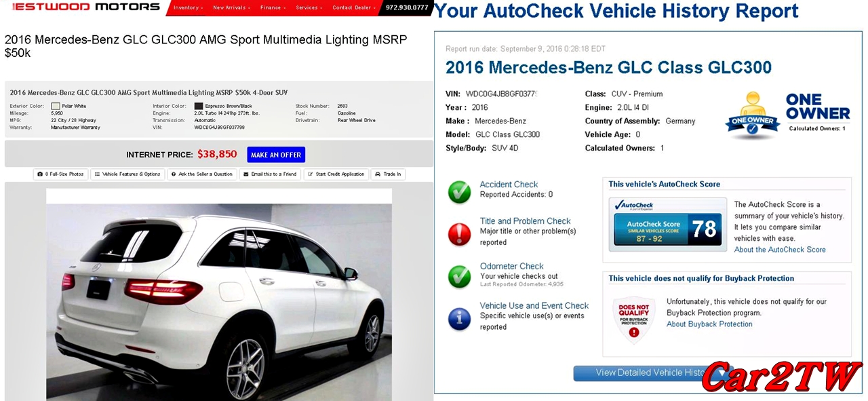Open the Services menu

coord(309,7)
